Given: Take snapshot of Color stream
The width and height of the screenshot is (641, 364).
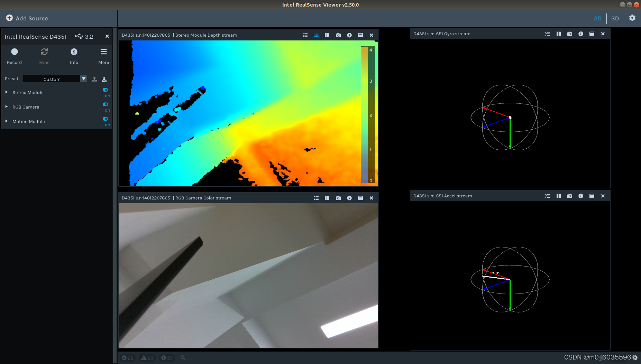Looking at the screenshot, I should pyautogui.click(x=338, y=198).
